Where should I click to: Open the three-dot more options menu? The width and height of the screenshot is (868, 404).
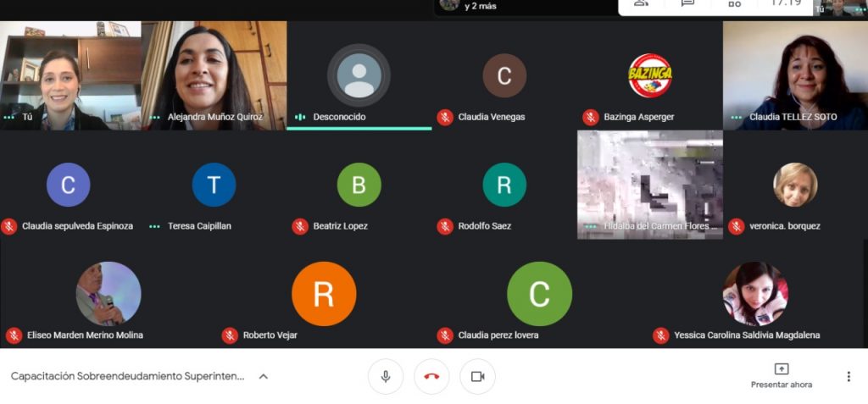tap(848, 376)
